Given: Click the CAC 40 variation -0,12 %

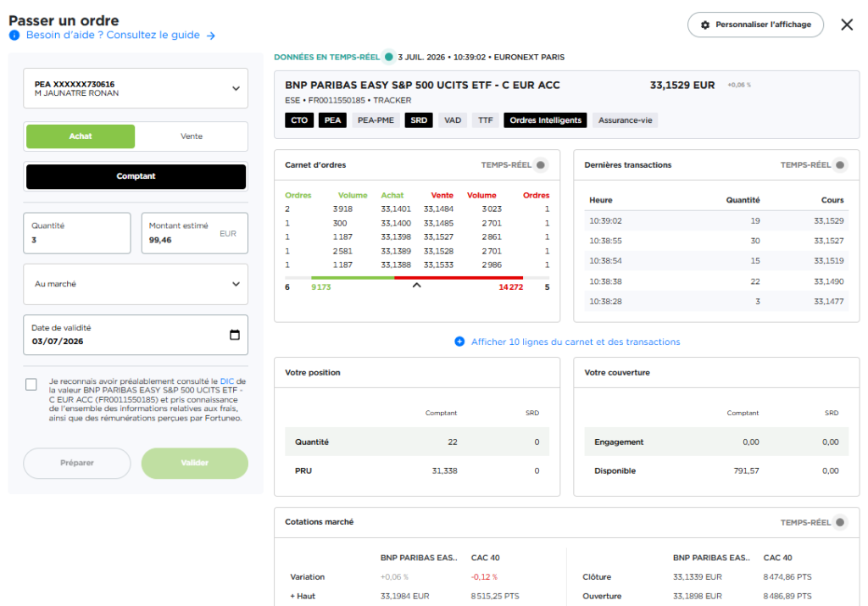Looking at the screenshot, I should (x=484, y=577).
